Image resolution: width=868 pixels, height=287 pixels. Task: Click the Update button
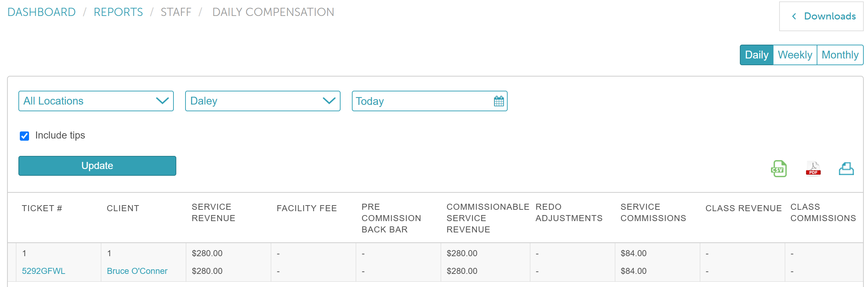pyautogui.click(x=97, y=166)
